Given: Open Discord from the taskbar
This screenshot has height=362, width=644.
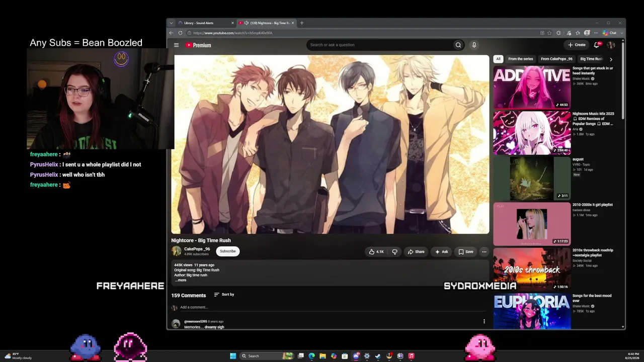Looking at the screenshot, I should (x=356, y=356).
